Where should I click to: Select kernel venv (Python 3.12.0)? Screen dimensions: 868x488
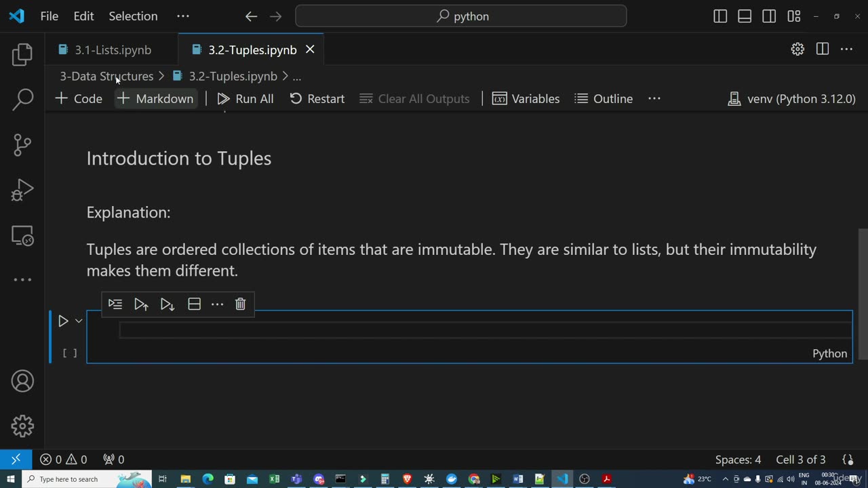pyautogui.click(x=791, y=98)
